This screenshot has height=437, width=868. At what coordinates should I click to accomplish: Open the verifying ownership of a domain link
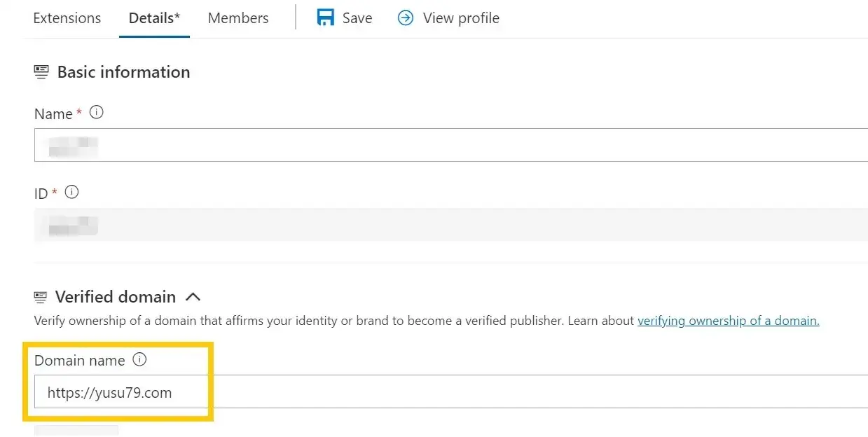point(728,321)
